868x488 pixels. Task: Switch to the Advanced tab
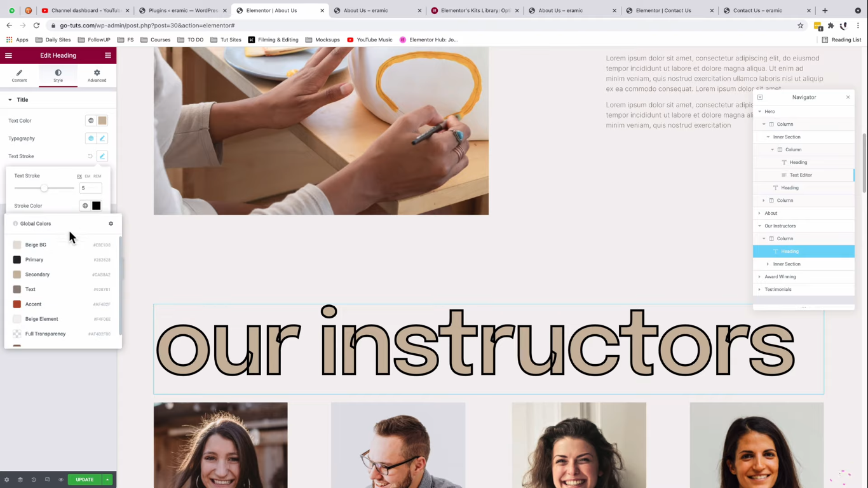tap(97, 76)
